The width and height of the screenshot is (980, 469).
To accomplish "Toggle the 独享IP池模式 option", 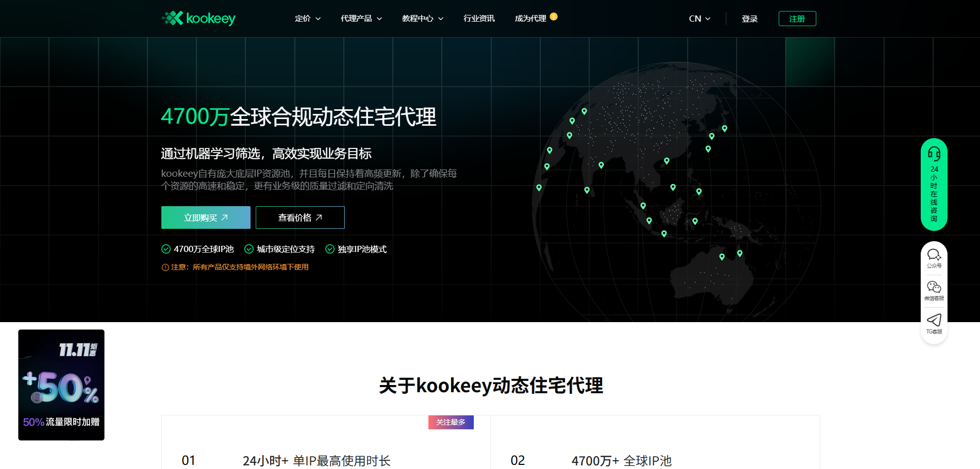I will tap(362, 249).
